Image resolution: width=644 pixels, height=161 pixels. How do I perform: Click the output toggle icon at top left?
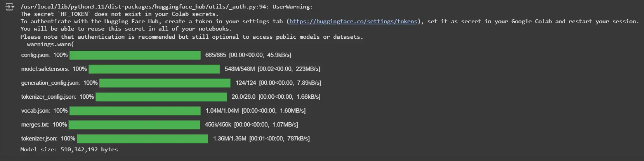(9, 7)
